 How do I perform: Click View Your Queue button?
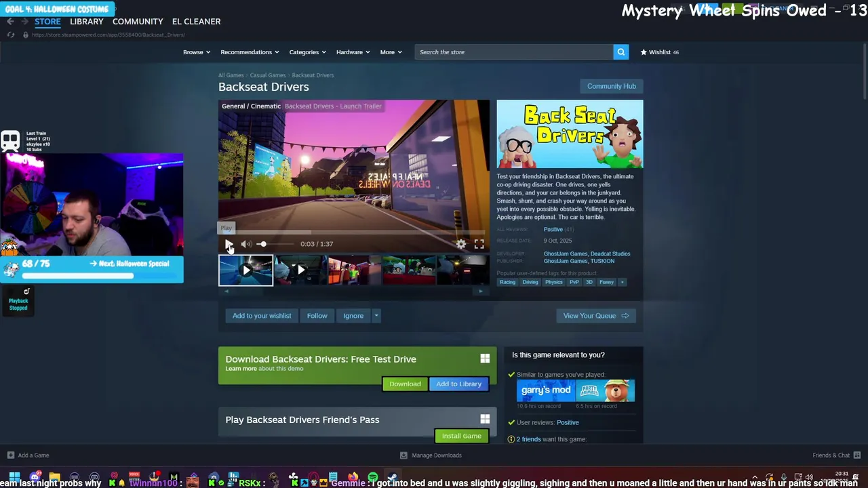595,316
